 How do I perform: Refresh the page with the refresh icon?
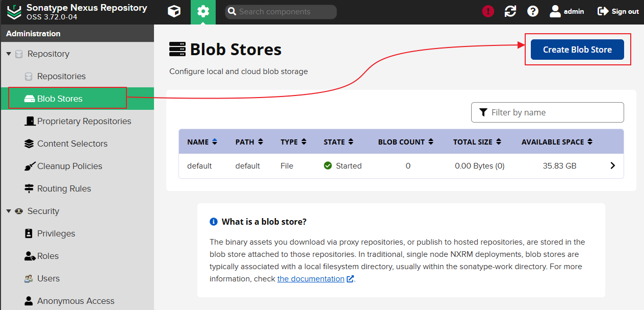(x=510, y=11)
